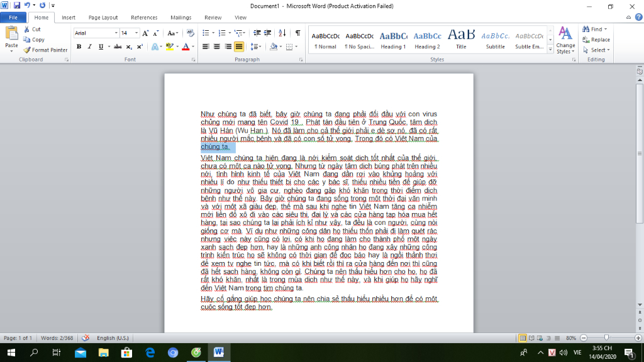Image resolution: width=644 pixels, height=362 pixels.
Task: Apply yellow text highlight color
Action: click(x=169, y=47)
